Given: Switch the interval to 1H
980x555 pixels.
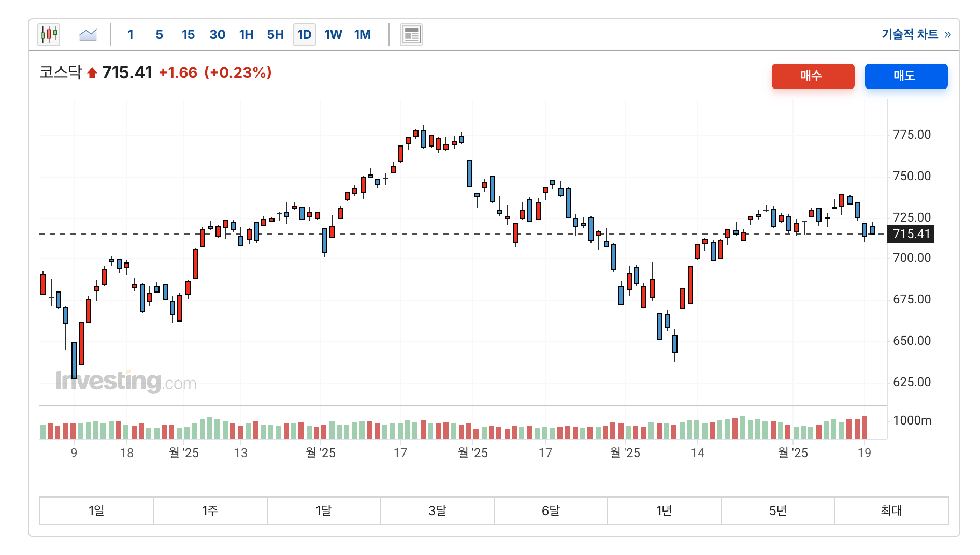Looking at the screenshot, I should tap(246, 35).
